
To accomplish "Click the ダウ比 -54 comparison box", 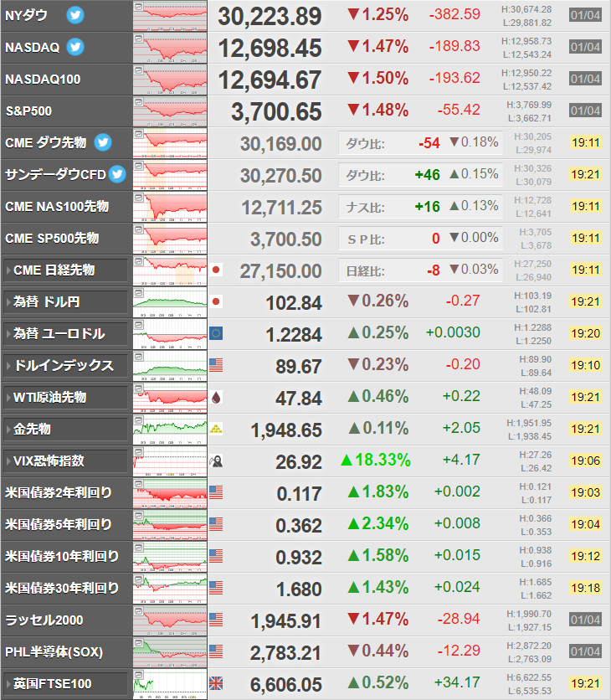I will tap(420, 143).
